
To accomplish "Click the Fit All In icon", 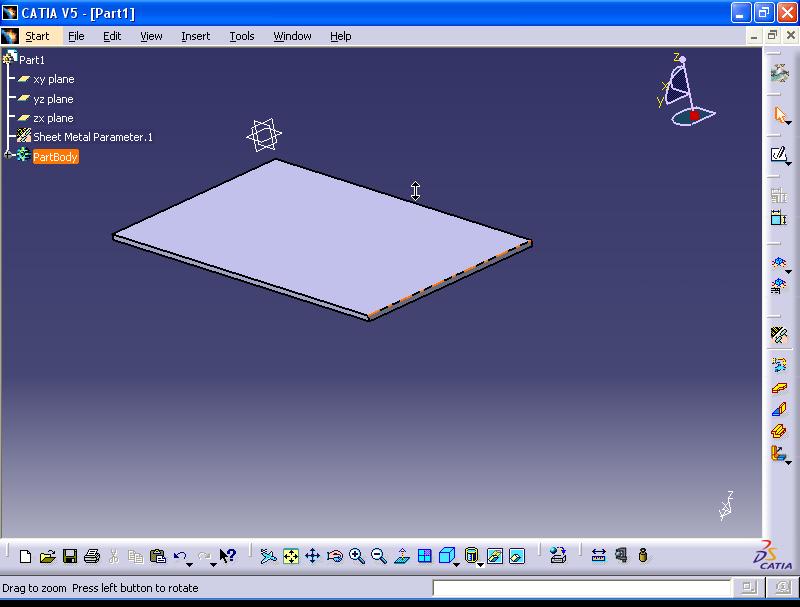I will (289, 555).
